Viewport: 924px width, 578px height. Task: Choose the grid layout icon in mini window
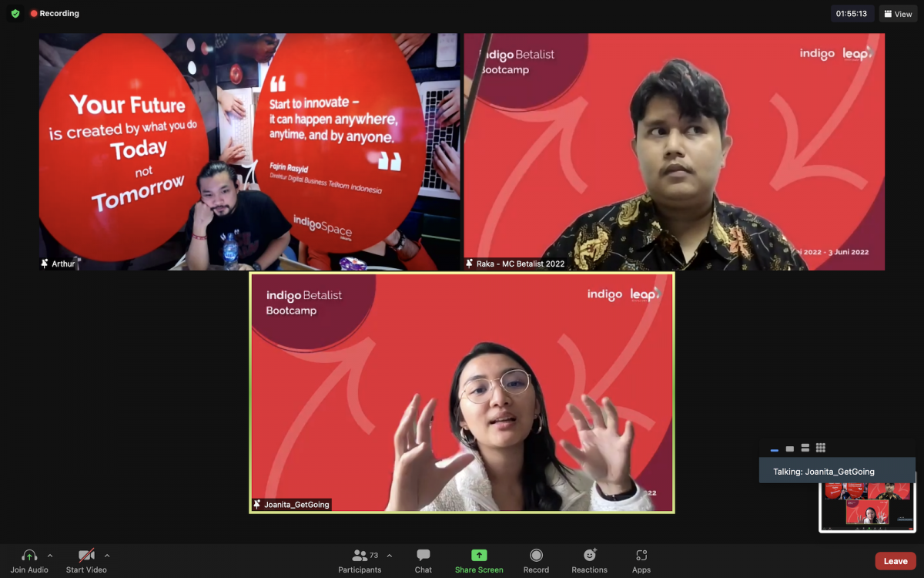[821, 449]
